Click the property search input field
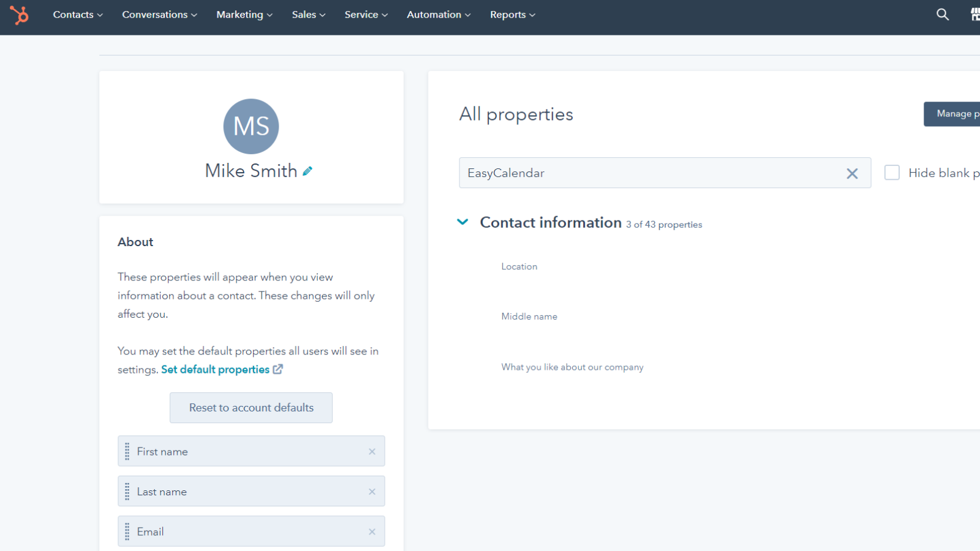The image size is (980, 551). pos(649,173)
